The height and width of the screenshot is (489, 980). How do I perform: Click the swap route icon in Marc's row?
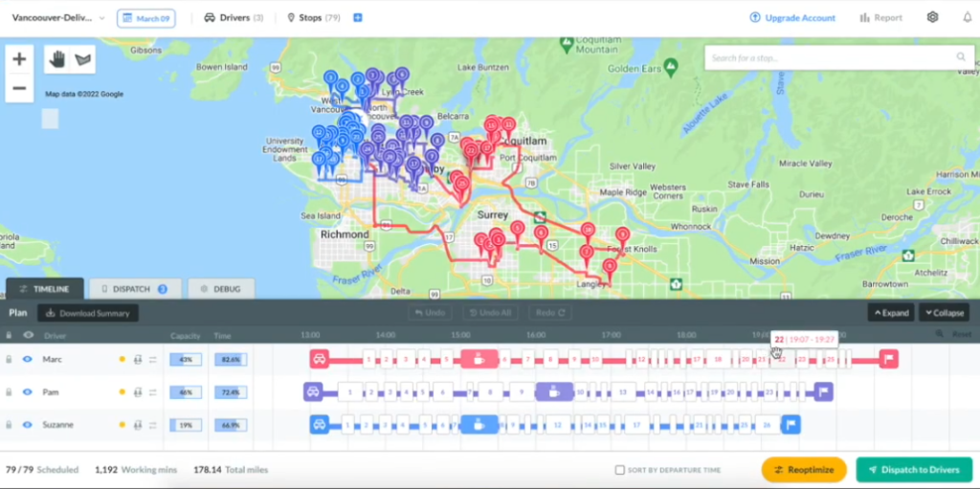click(x=153, y=360)
